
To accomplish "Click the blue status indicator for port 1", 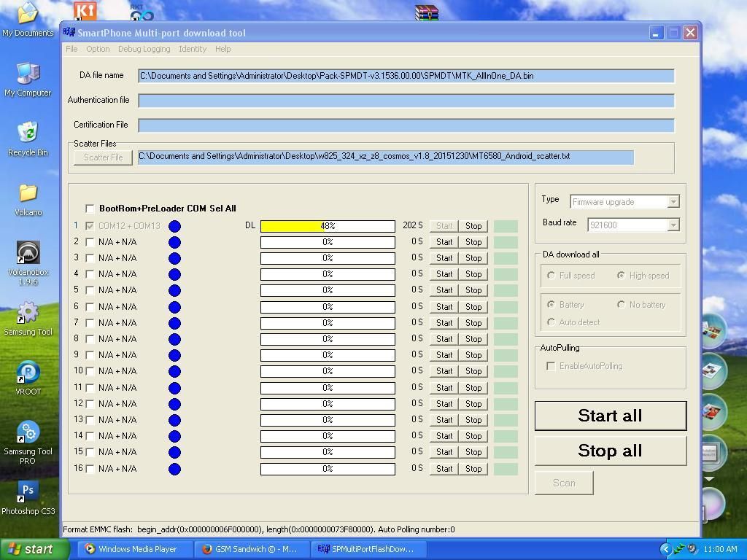I will (175, 226).
